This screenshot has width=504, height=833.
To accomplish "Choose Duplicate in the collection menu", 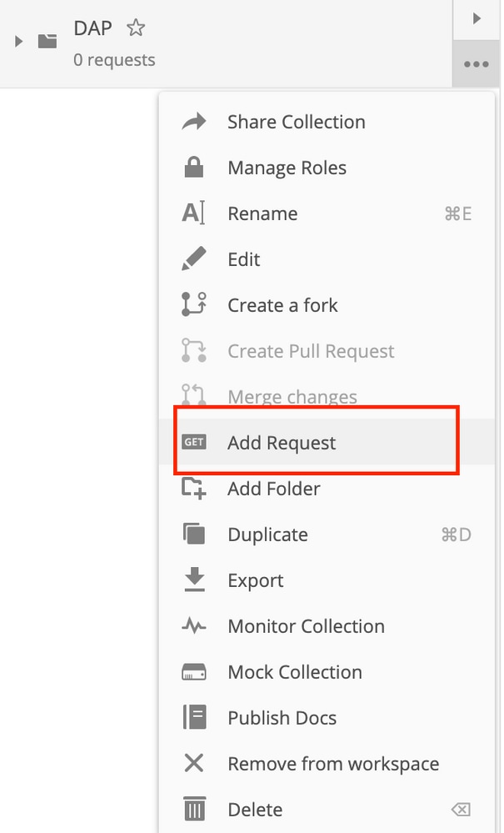I will (327, 534).
